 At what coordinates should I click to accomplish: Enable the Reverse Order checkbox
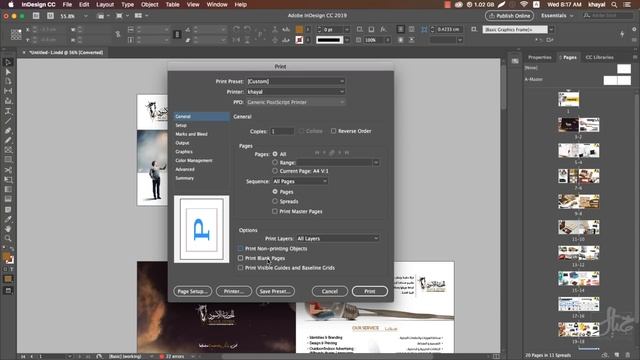point(333,131)
